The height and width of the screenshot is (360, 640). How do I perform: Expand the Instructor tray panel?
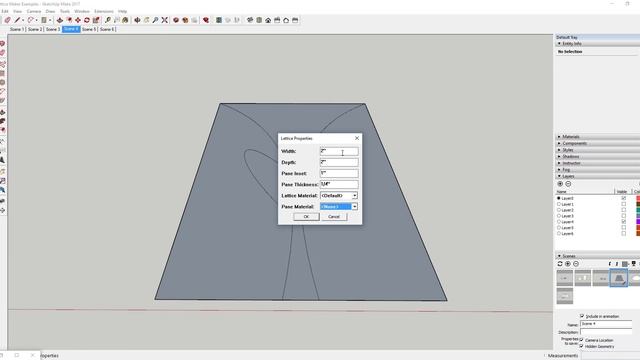[571, 163]
